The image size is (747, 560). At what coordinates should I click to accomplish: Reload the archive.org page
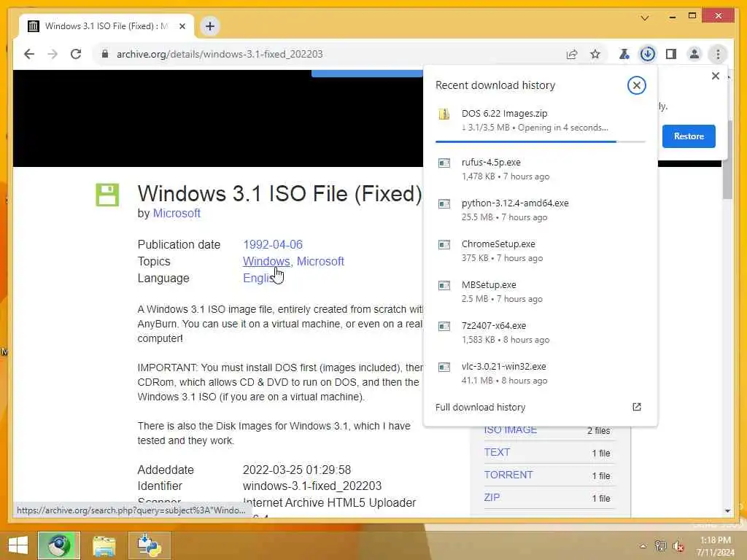[x=76, y=54]
